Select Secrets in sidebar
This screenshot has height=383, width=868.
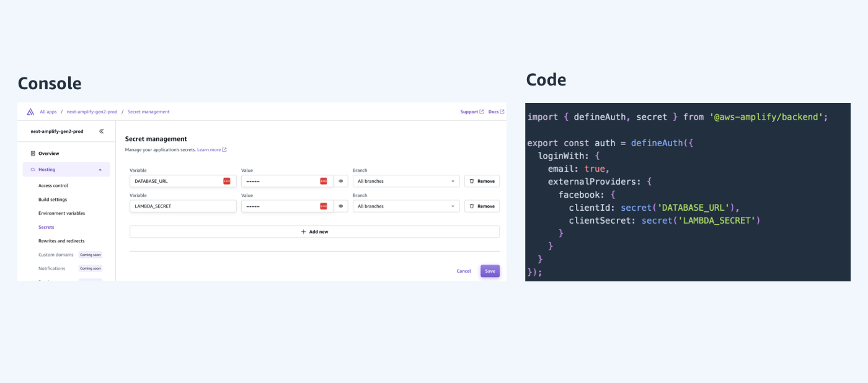(46, 227)
